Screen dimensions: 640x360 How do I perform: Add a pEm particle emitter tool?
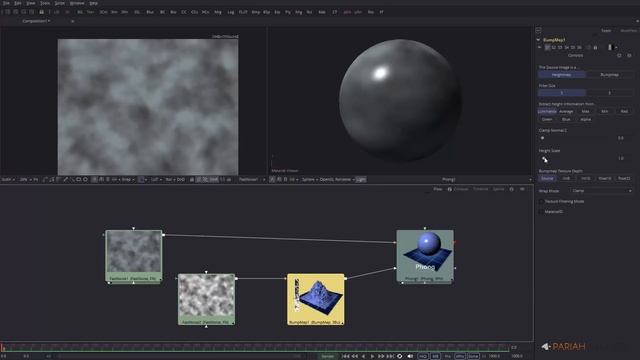click(347, 12)
